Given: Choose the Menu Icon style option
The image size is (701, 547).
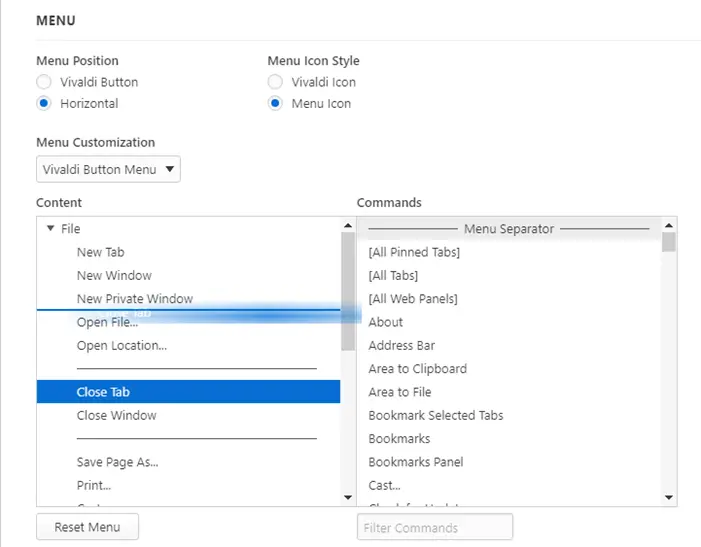Looking at the screenshot, I should tap(275, 104).
